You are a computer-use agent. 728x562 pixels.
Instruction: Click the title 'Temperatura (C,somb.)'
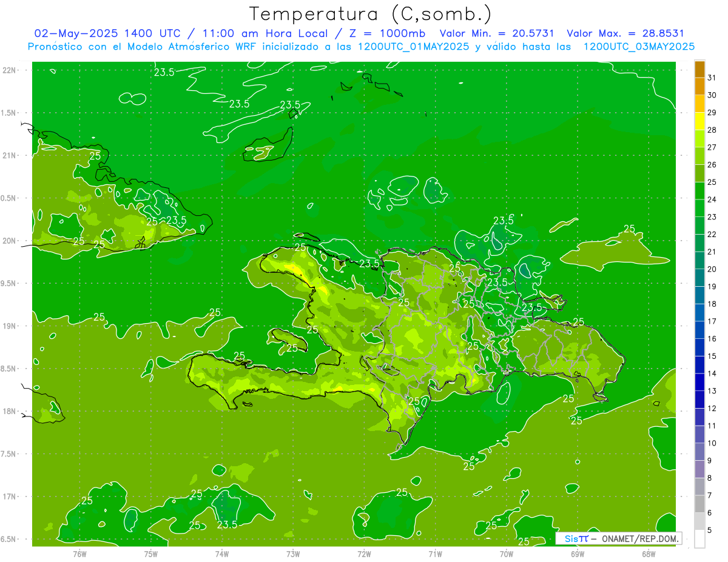point(370,14)
